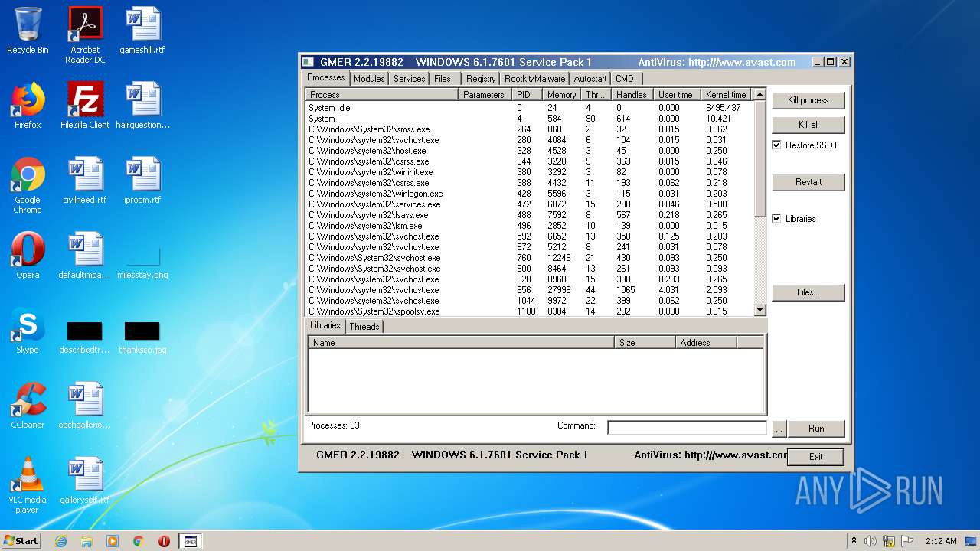The image size is (980, 551).
Task: Click the Start button
Action: tap(21, 541)
